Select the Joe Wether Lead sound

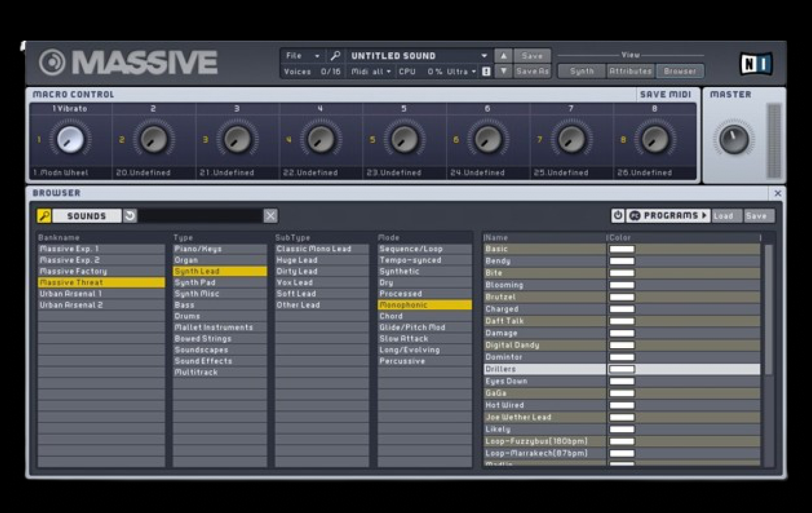pyautogui.click(x=545, y=417)
